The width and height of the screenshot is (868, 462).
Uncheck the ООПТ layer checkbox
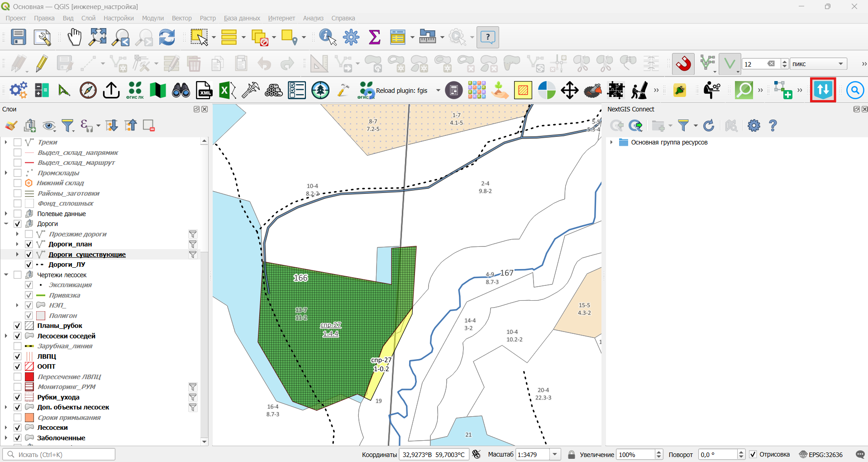coord(18,366)
